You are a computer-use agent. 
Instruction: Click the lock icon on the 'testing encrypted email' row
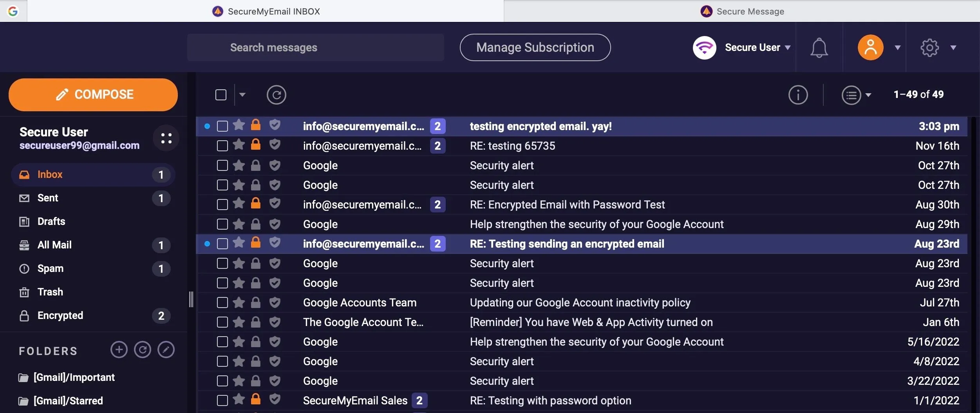point(256,126)
